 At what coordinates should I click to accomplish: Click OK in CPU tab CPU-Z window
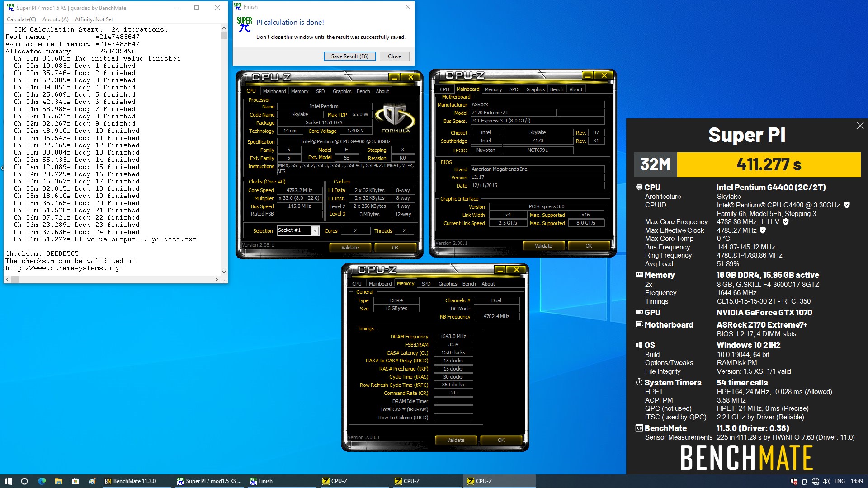tap(395, 248)
